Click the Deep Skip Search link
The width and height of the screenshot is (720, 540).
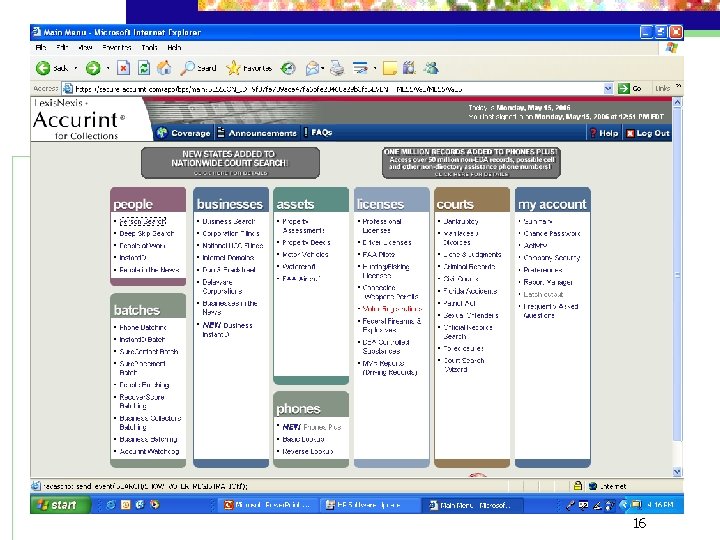coord(146,233)
